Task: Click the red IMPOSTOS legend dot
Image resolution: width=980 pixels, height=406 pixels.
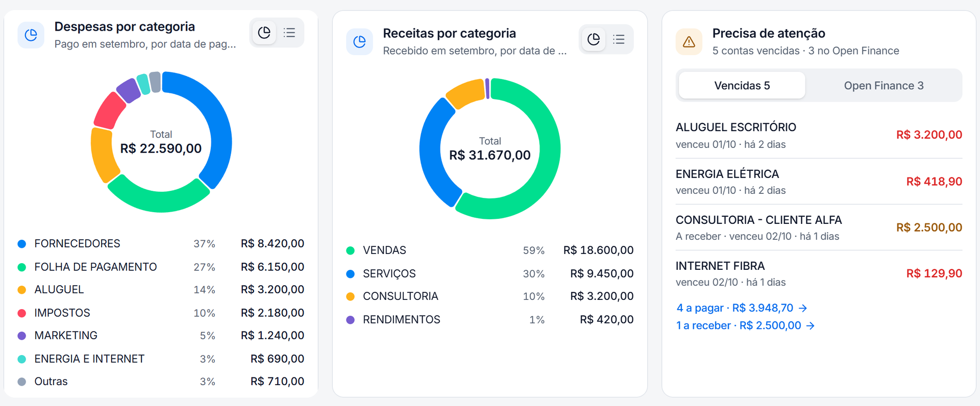Action: [x=22, y=313]
